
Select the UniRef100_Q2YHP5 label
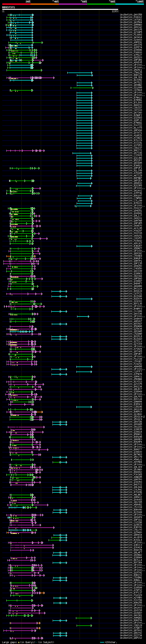pyautogui.click(x=131, y=32)
